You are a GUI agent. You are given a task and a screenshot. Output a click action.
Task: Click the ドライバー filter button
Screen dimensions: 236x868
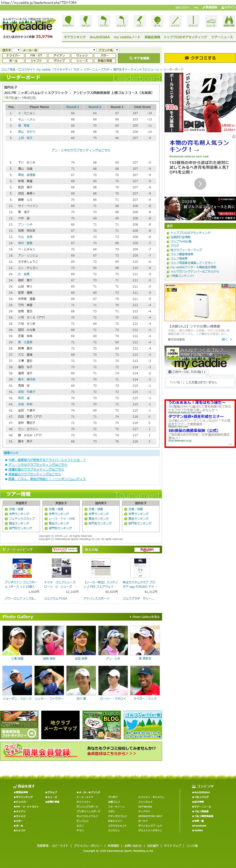(14, 55)
